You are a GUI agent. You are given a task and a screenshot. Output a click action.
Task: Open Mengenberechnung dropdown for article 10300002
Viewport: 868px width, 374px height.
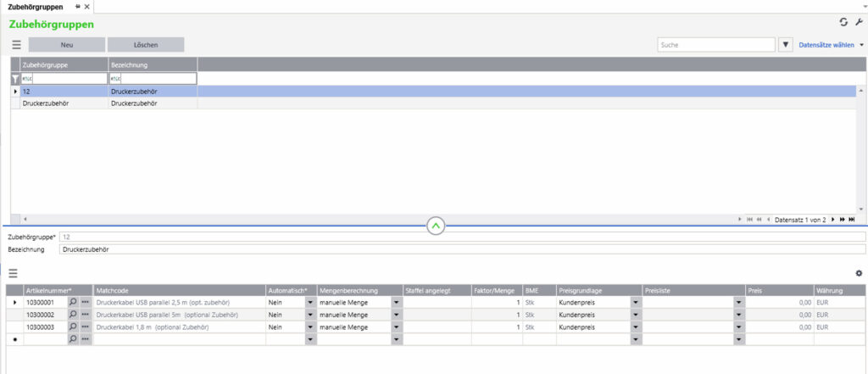click(x=397, y=315)
